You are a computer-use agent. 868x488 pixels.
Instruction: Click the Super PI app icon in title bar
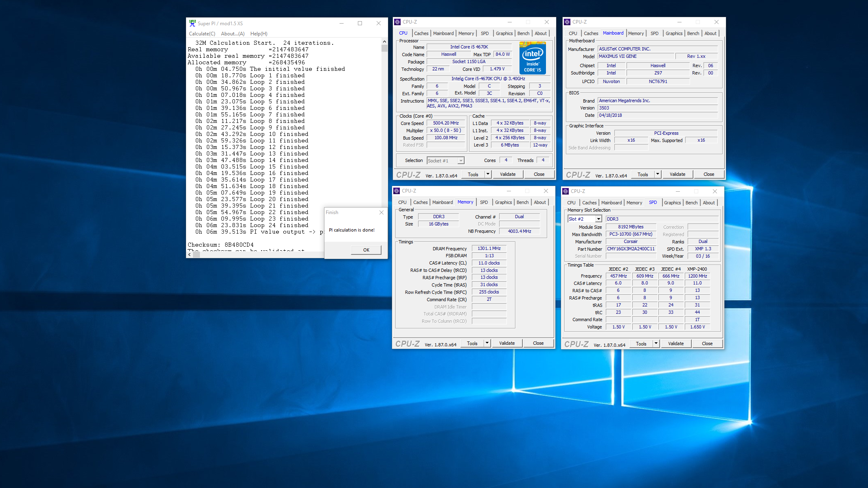[x=192, y=23]
